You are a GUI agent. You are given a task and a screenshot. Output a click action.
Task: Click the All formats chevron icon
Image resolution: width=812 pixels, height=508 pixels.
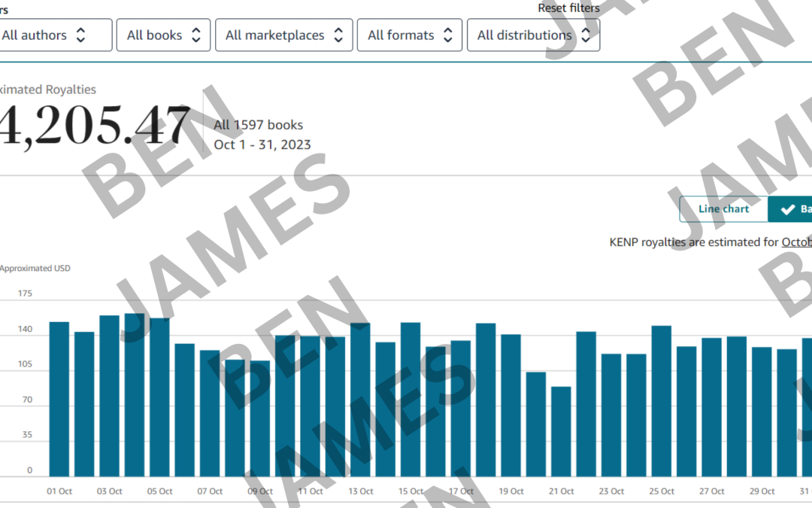click(x=449, y=34)
